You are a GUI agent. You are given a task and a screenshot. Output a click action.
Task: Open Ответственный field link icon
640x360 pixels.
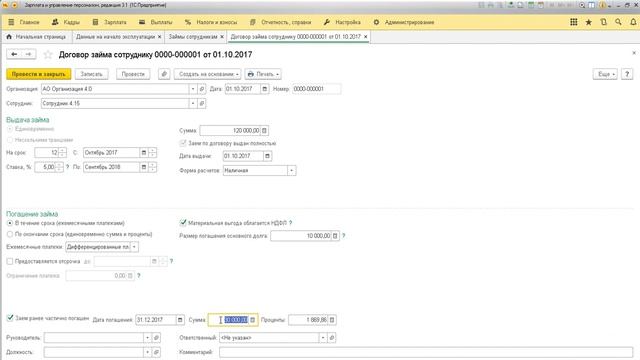point(332,338)
